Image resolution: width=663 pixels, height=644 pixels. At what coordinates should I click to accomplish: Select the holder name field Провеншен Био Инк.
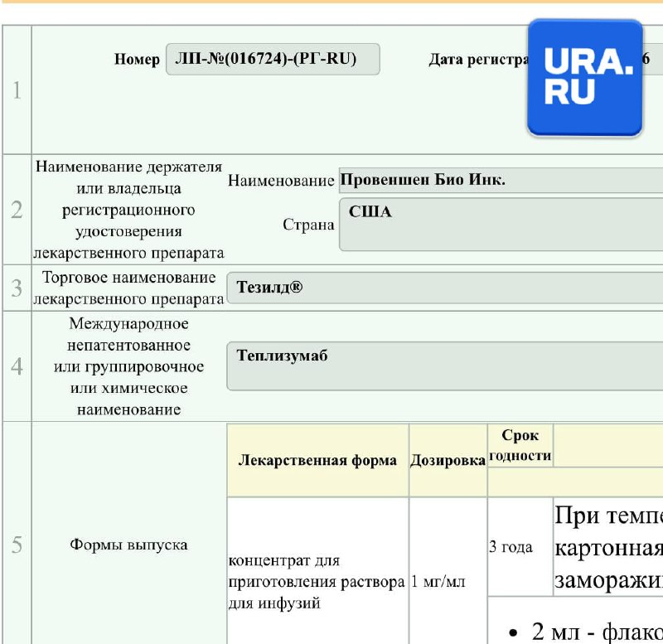pyautogui.click(x=501, y=181)
